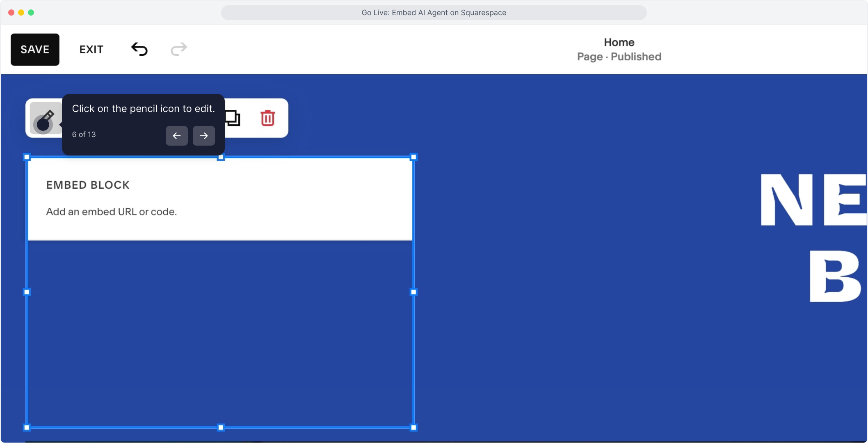Click the left-middle resize handle

[x=27, y=292]
